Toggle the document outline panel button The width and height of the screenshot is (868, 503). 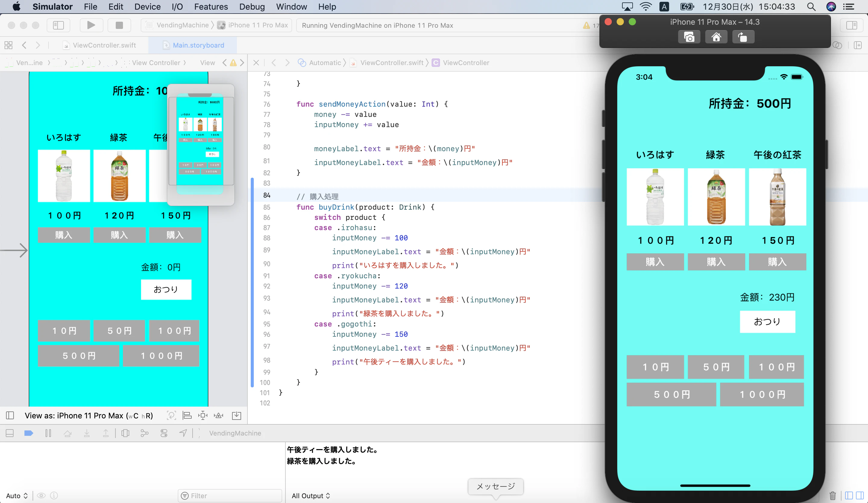click(10, 416)
